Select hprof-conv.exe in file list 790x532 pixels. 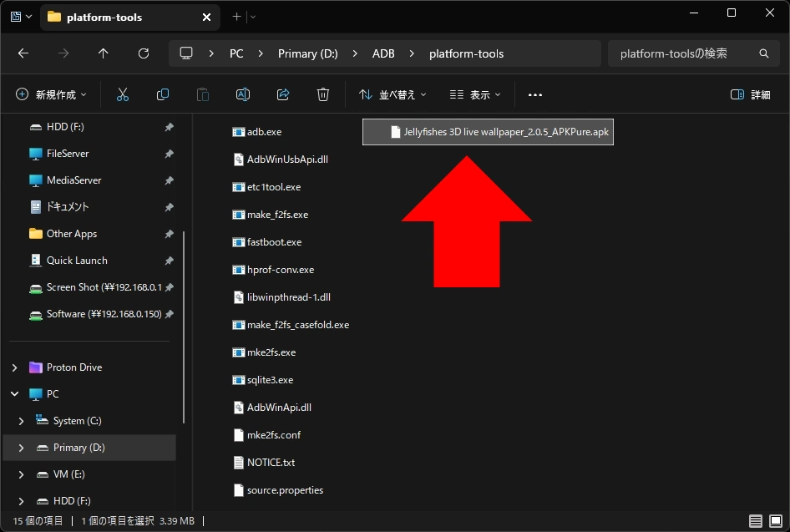click(x=273, y=270)
